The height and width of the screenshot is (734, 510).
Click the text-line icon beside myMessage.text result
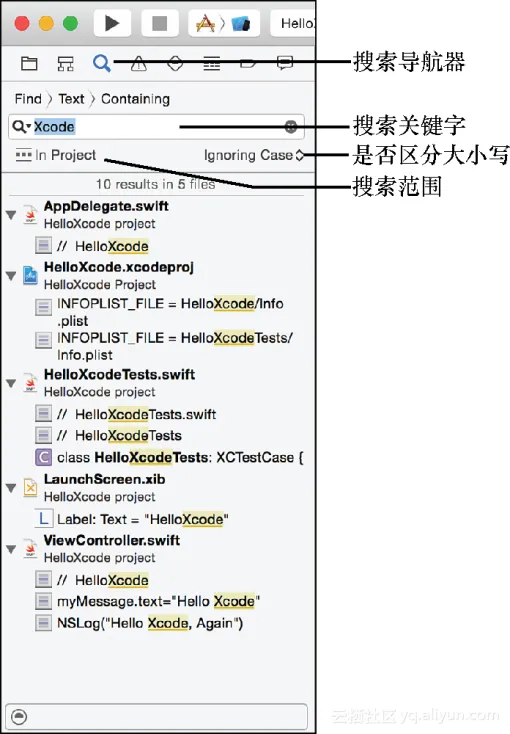(44, 601)
